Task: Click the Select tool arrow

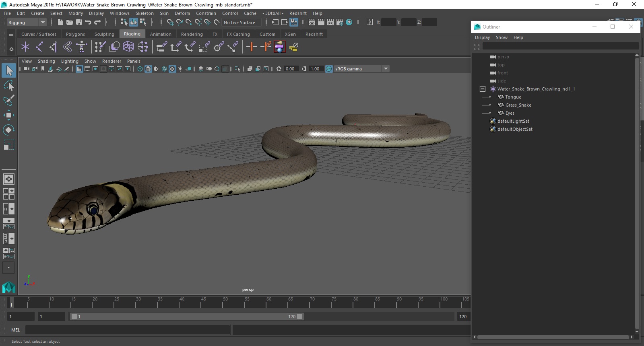Action: (x=9, y=70)
